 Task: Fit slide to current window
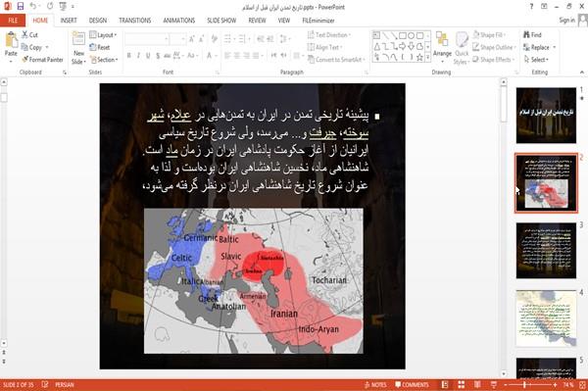pos(582,384)
